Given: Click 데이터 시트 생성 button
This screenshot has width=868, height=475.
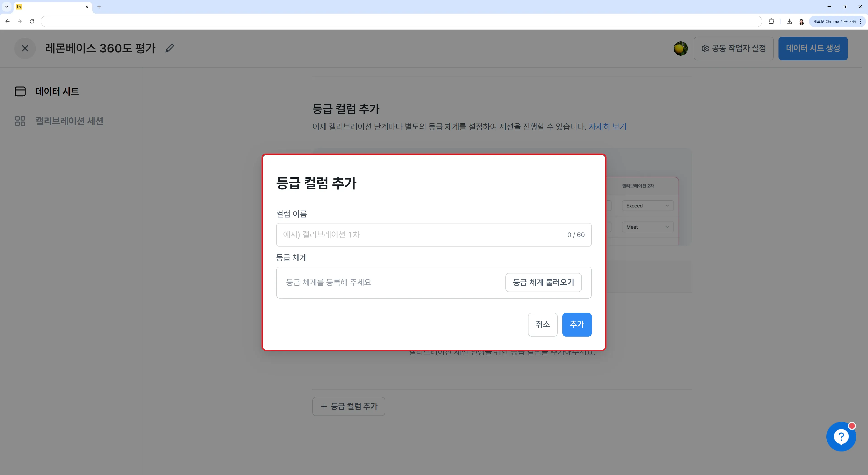Looking at the screenshot, I should 813,49.
